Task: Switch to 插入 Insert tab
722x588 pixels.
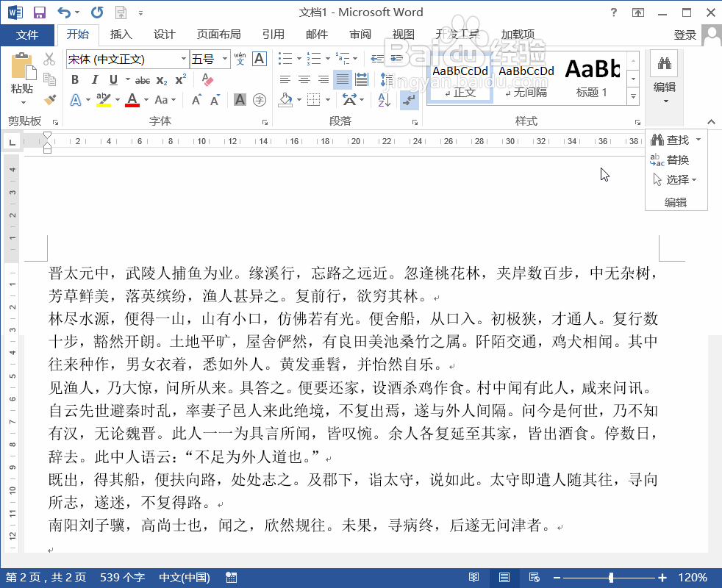Action: 121,35
